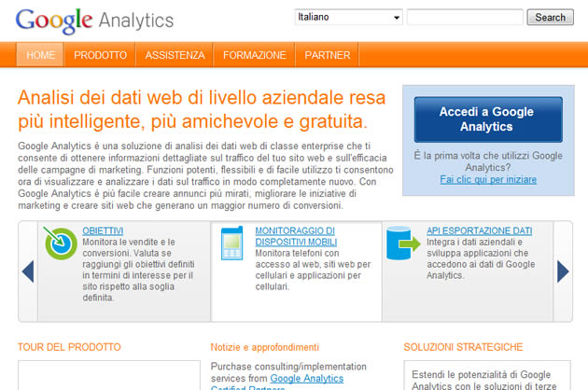Click the SOLUZIONI STRATEGICHE heading

pyautogui.click(x=463, y=347)
